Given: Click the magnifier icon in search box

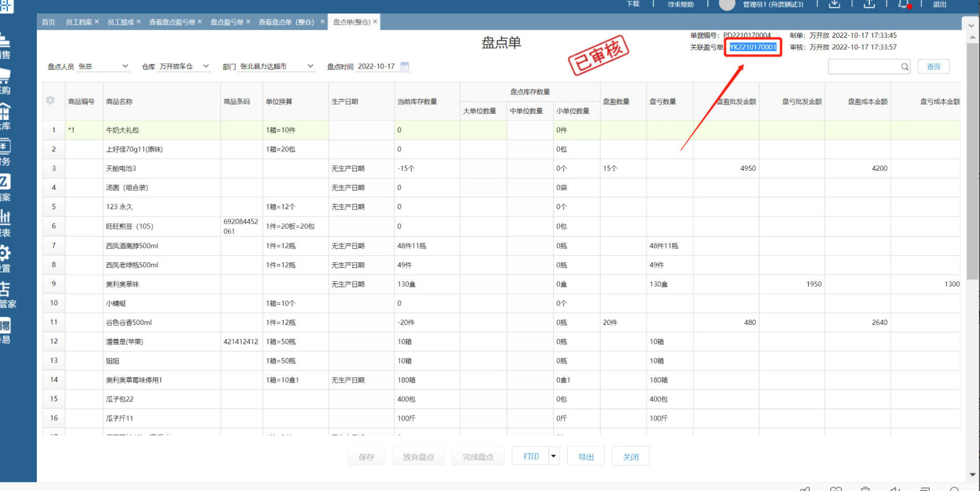Looking at the screenshot, I should click(905, 67).
